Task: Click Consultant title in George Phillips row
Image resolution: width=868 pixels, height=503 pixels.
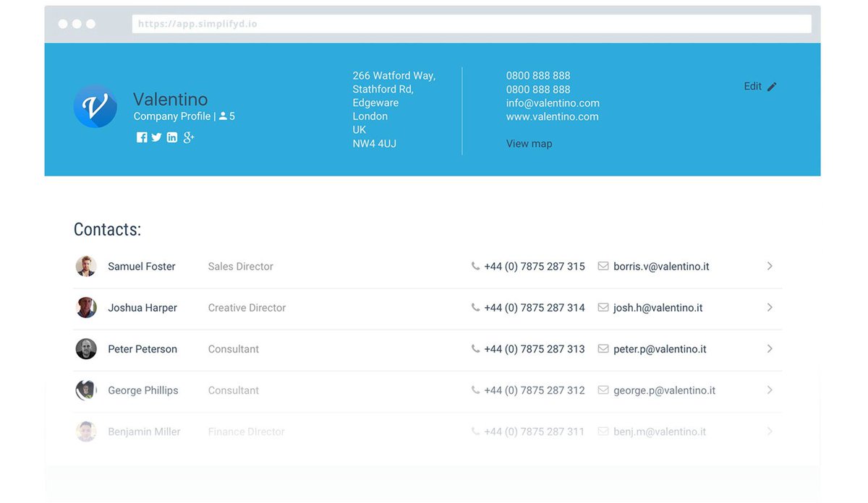Action: (x=234, y=390)
